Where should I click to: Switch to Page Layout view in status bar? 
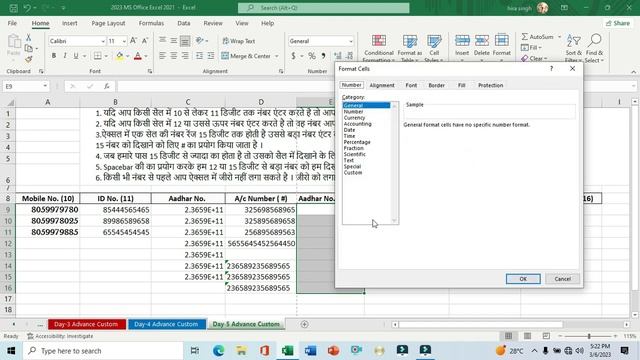(527, 336)
